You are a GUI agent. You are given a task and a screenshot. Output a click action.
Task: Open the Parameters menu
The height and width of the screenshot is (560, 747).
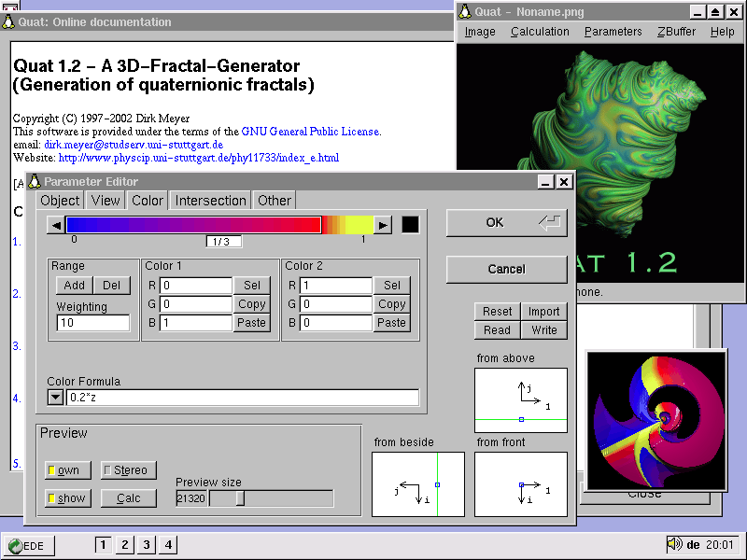pyautogui.click(x=613, y=31)
